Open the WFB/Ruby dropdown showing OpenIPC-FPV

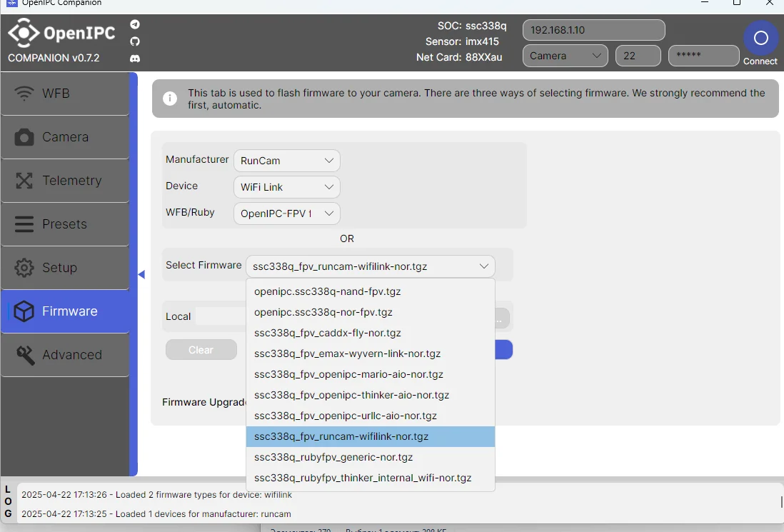coord(286,214)
